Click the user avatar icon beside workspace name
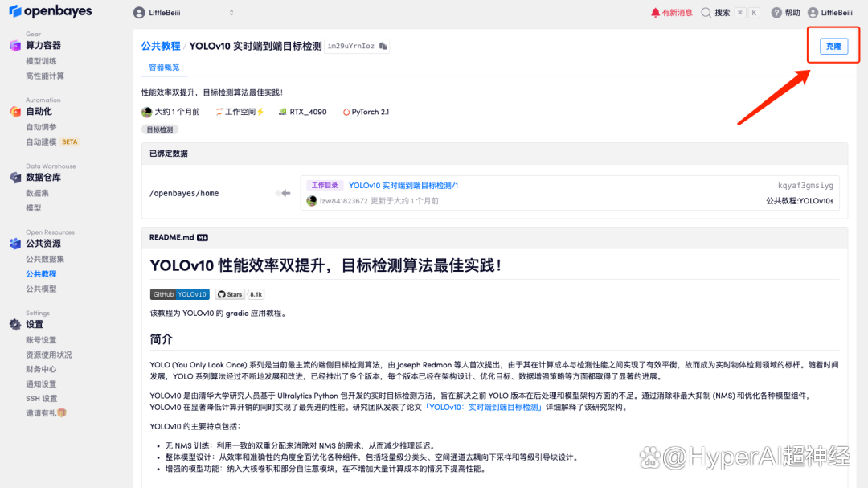Viewport: 868px width, 488px height. coord(139,13)
